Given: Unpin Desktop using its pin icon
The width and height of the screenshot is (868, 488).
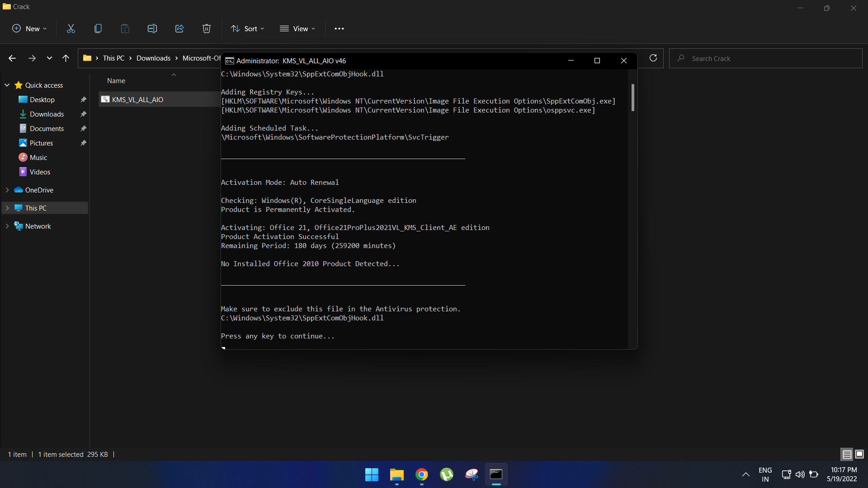Looking at the screenshot, I should tap(83, 99).
